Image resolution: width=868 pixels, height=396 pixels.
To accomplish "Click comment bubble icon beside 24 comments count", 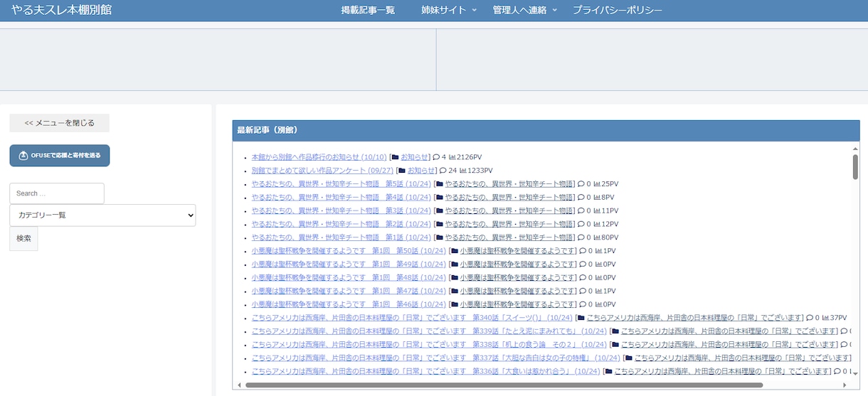I will point(443,171).
